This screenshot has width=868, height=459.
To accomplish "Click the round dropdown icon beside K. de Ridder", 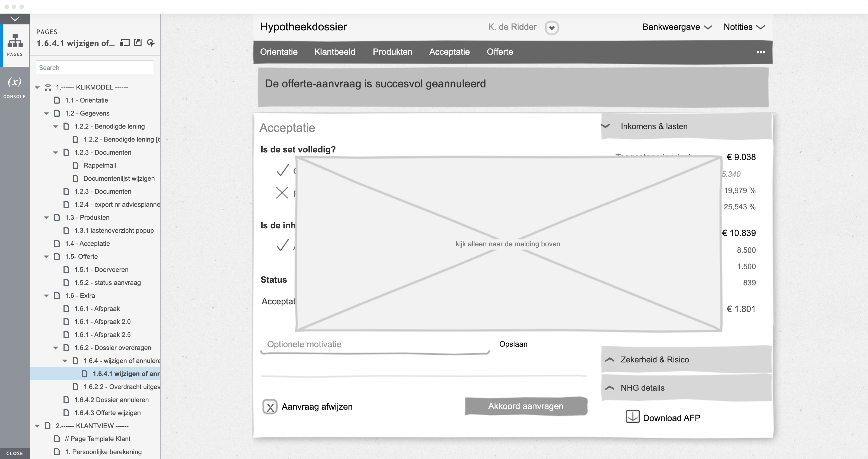I will point(552,28).
